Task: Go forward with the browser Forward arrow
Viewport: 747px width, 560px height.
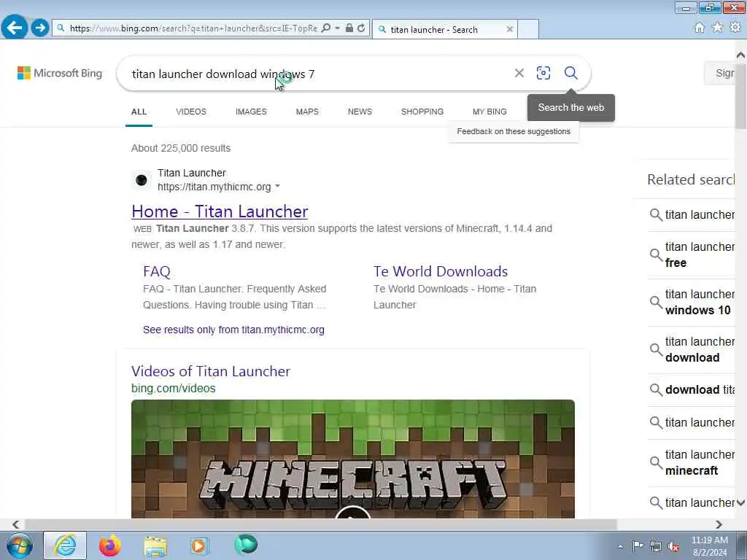Action: (x=41, y=28)
